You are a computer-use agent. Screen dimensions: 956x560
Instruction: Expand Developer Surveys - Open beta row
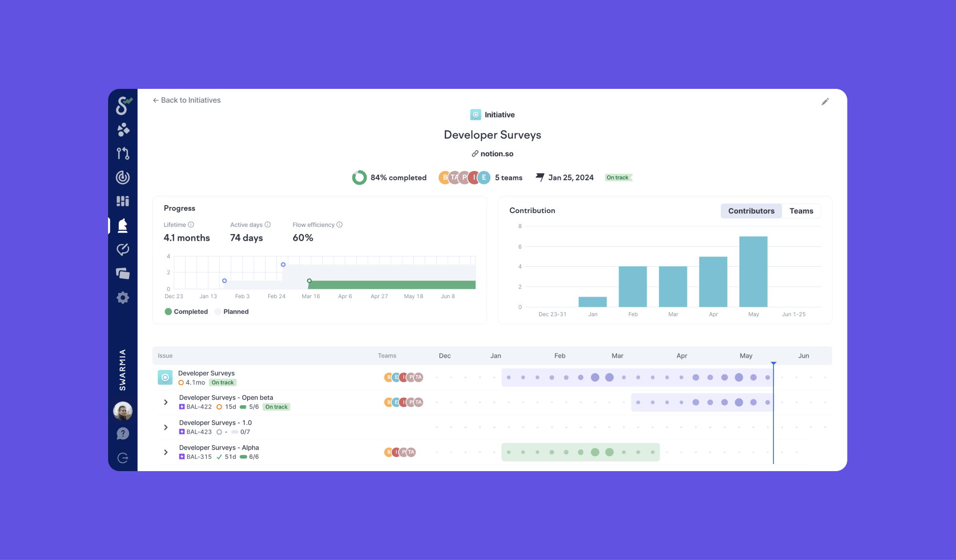coord(166,402)
